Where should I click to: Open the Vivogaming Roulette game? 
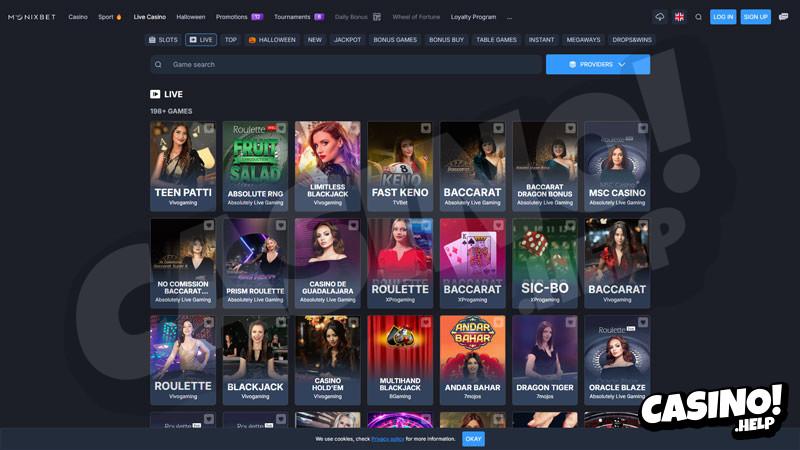(183, 360)
